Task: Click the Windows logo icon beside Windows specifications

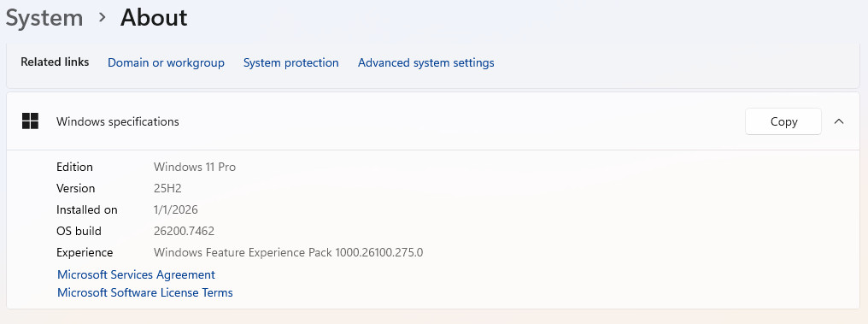Action: point(30,121)
